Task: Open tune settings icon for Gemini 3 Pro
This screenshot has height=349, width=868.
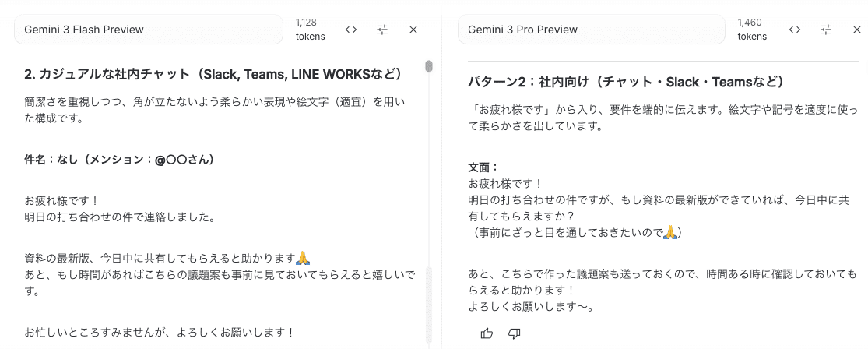Action: pos(827,30)
